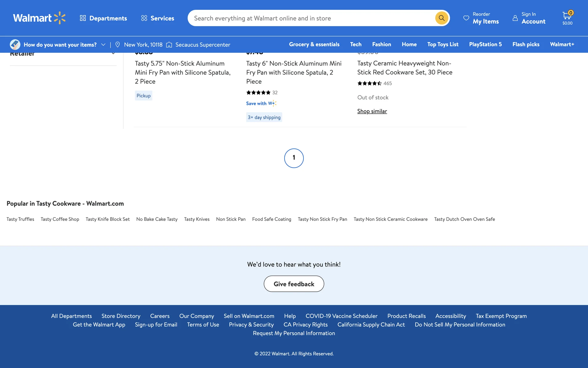Screen dimensions: 588x368
Task: Click the location pin next to New York
Action: click(x=118, y=45)
